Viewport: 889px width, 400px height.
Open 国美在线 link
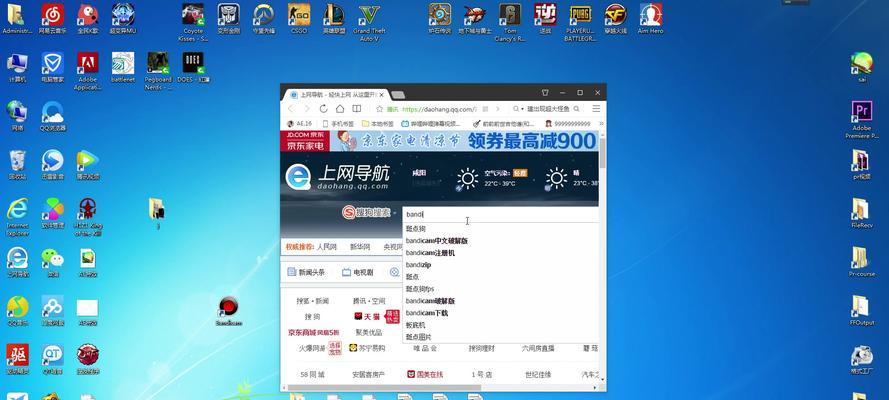[x=425, y=375]
